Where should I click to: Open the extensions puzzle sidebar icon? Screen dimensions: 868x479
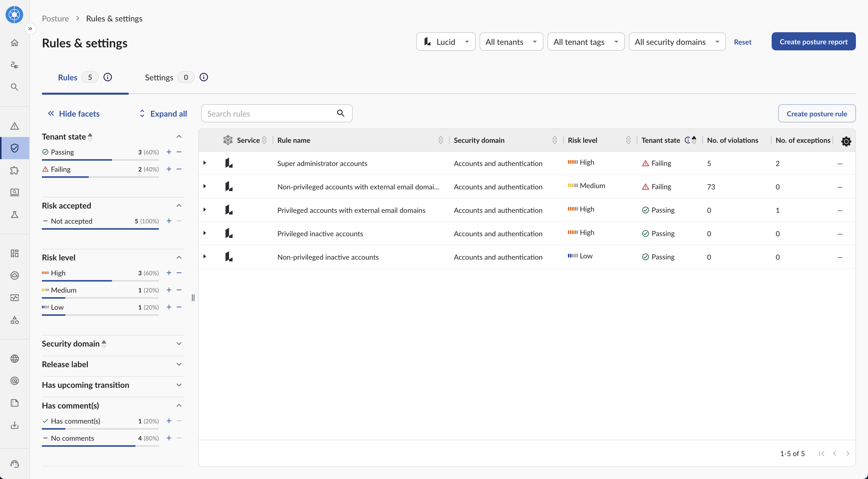(x=14, y=170)
